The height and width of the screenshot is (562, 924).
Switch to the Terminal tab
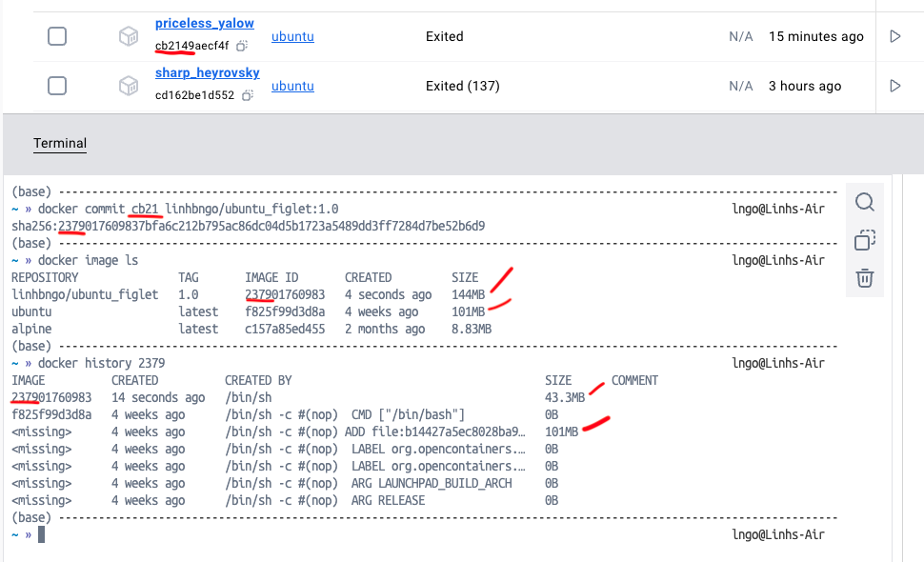pos(60,143)
